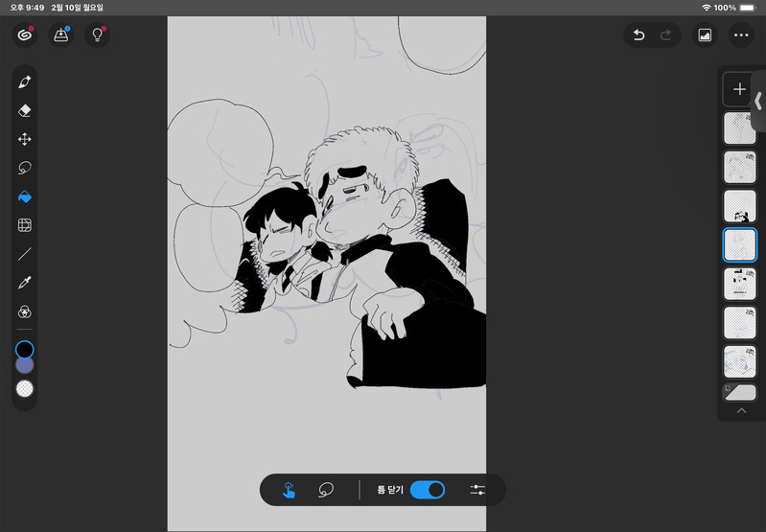Open the lightbulb tips icon
This screenshot has width=766, height=532.
pos(97,35)
